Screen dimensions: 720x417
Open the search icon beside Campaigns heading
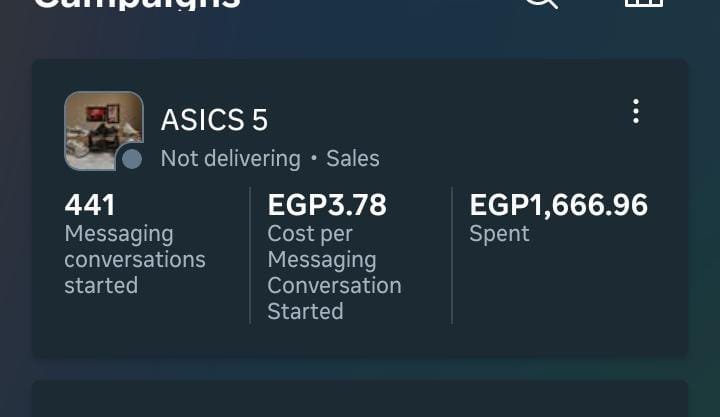542,4
